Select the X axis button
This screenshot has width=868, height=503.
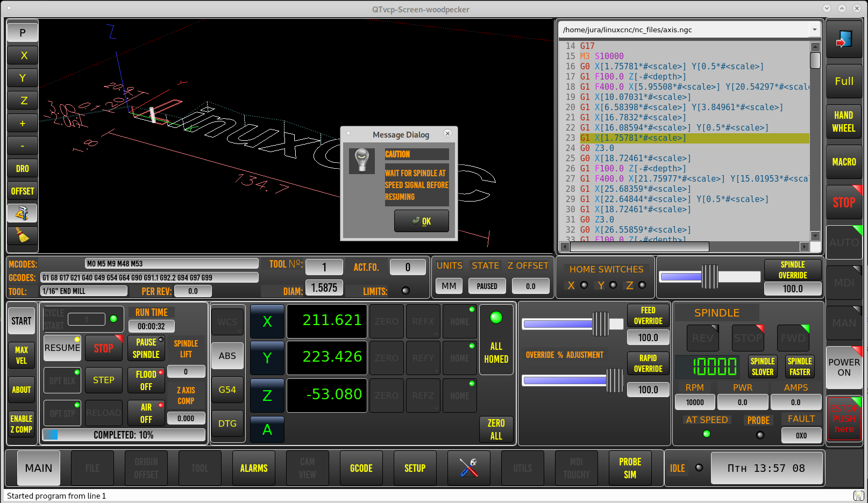267,321
